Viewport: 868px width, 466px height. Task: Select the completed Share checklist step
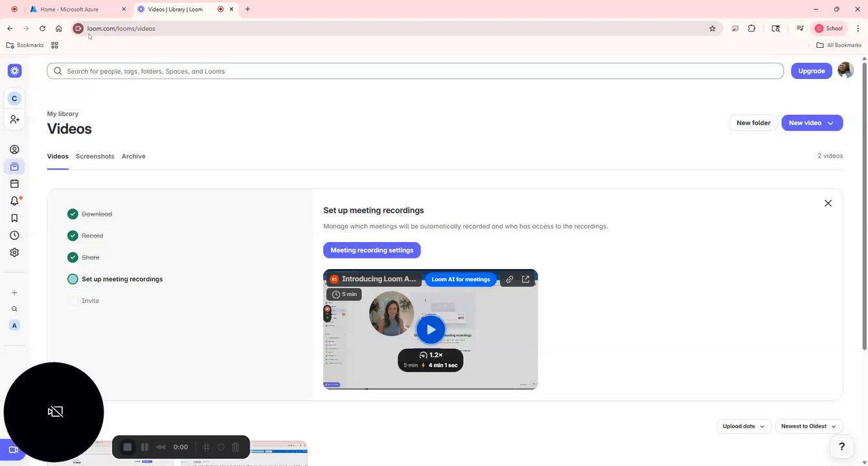(x=84, y=258)
